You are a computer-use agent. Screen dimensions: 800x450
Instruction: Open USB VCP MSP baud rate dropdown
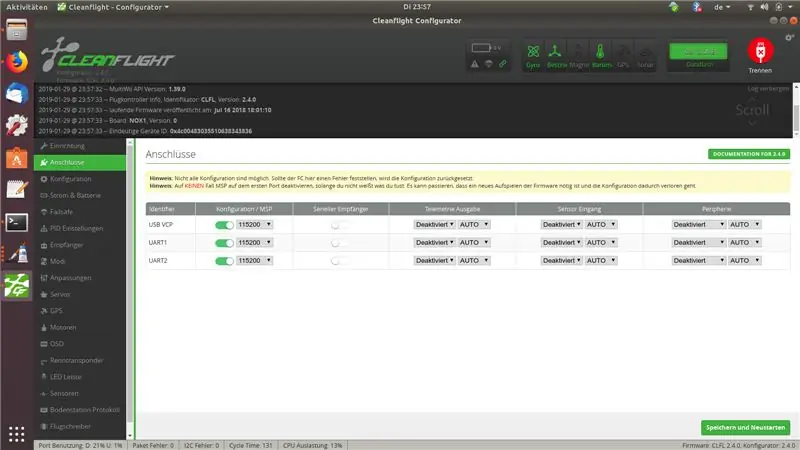[255, 224]
